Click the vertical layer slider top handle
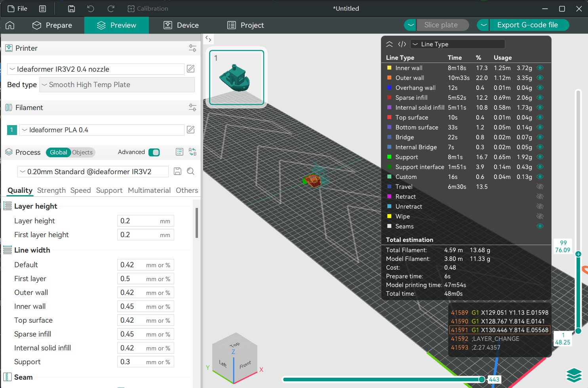588x388 pixels. point(578,254)
